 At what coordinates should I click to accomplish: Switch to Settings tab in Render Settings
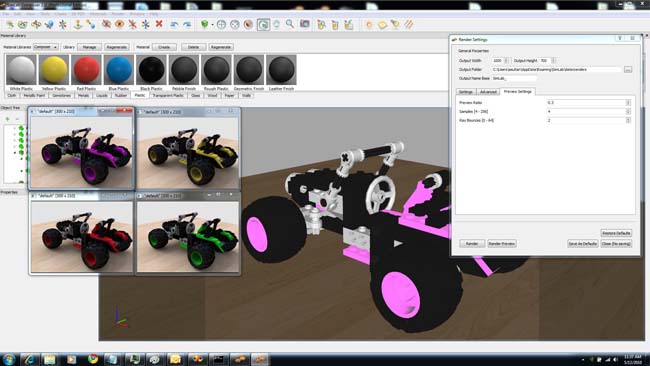click(466, 92)
